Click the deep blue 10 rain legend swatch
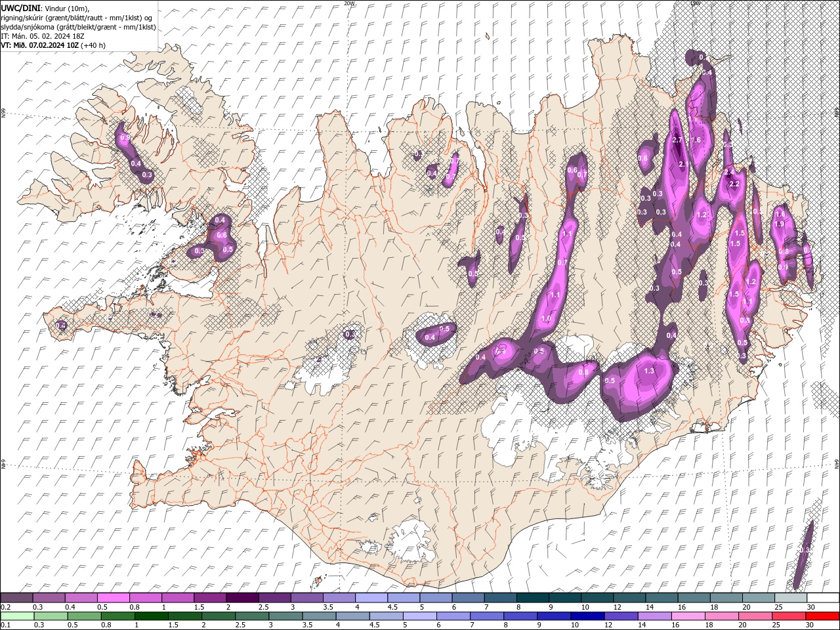 587,616
